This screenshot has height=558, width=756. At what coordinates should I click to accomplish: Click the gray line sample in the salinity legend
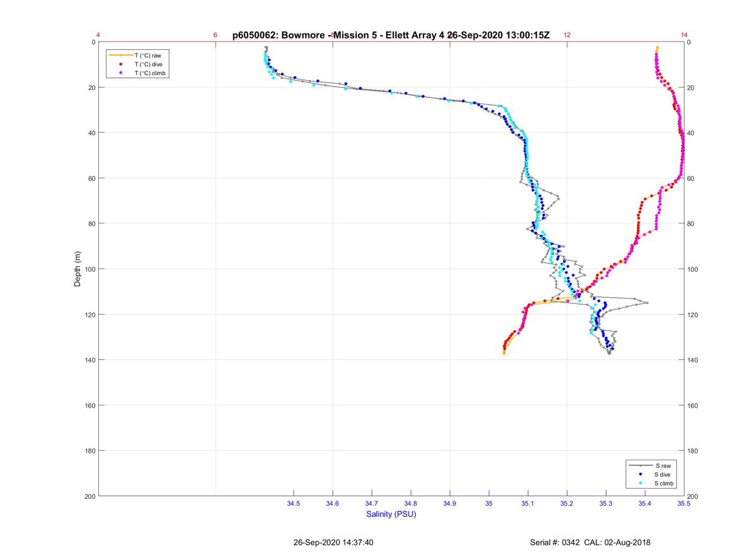pos(640,465)
